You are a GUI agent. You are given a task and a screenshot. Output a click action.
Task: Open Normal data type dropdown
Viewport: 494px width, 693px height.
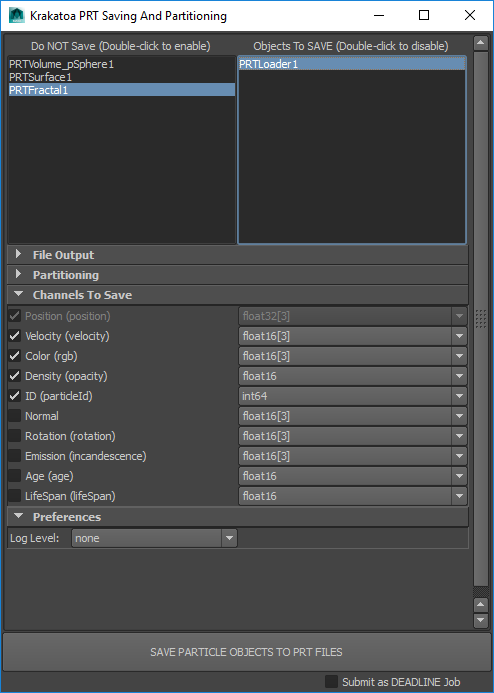point(353,416)
